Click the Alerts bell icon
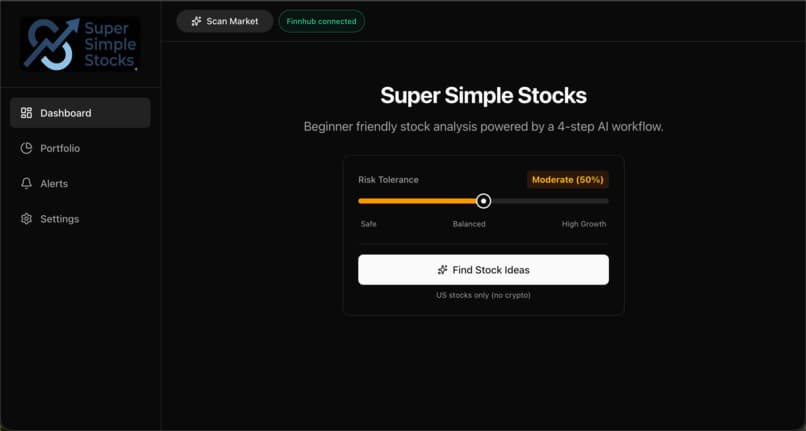Screen dimensions: 806x431 (x=26, y=184)
